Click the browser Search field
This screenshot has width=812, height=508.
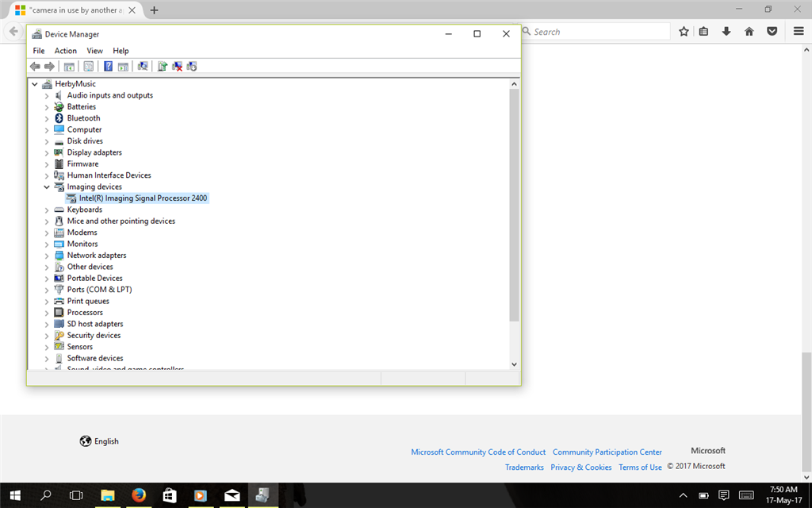[596, 32]
